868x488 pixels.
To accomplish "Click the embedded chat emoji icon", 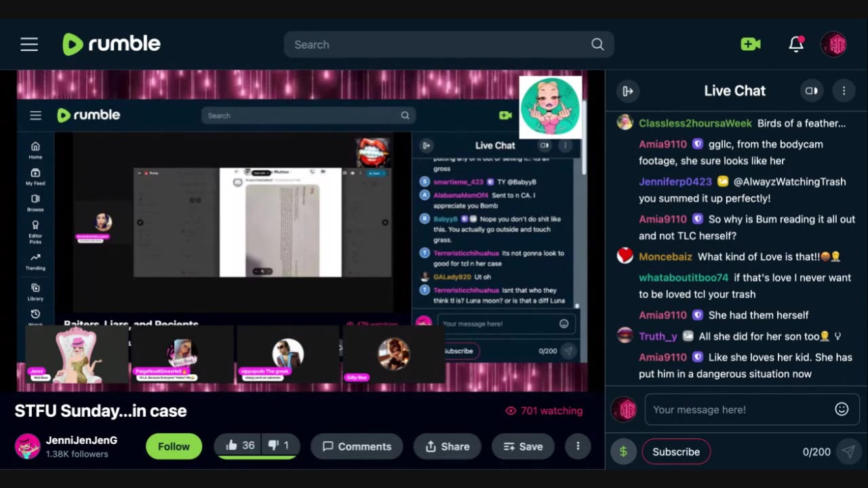I will [x=564, y=324].
